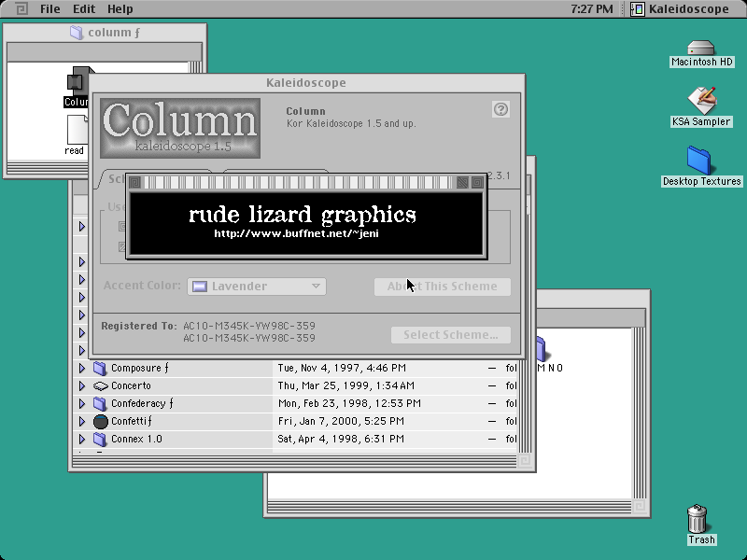Select the Trash icon on desktop
Image resolution: width=747 pixels, height=560 pixels.
click(697, 519)
